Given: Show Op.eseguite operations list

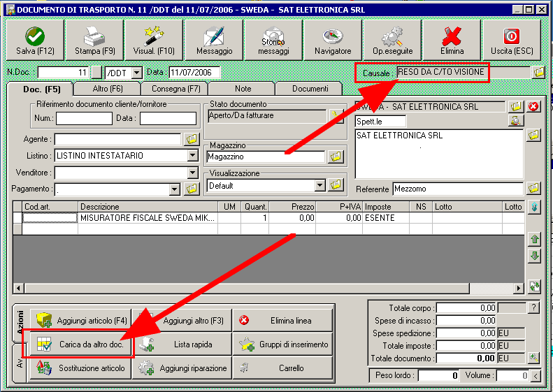Looking at the screenshot, I should tap(392, 40).
